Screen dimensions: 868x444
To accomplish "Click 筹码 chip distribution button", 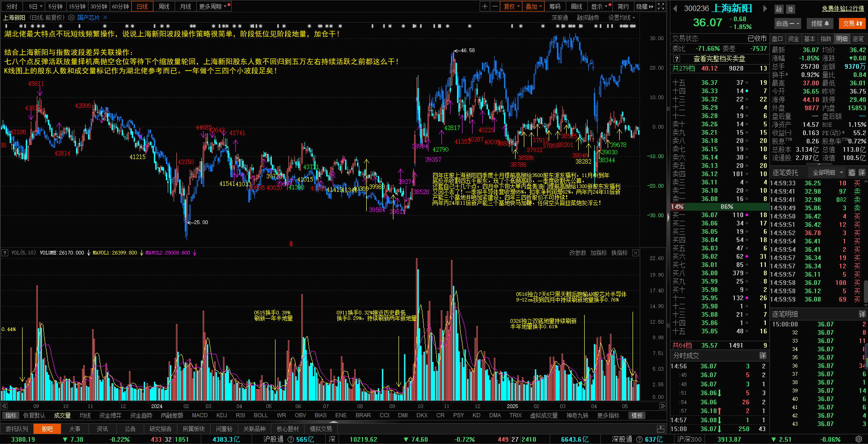I will (x=555, y=6).
